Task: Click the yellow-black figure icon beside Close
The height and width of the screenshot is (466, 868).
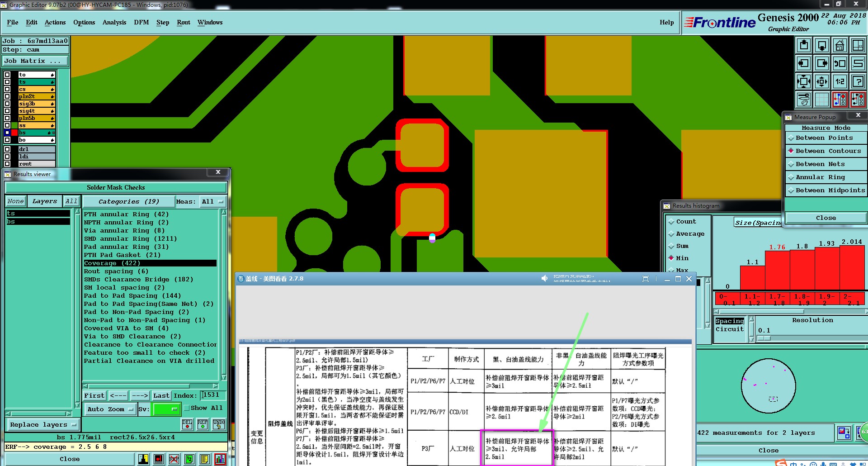Action: (x=143, y=459)
